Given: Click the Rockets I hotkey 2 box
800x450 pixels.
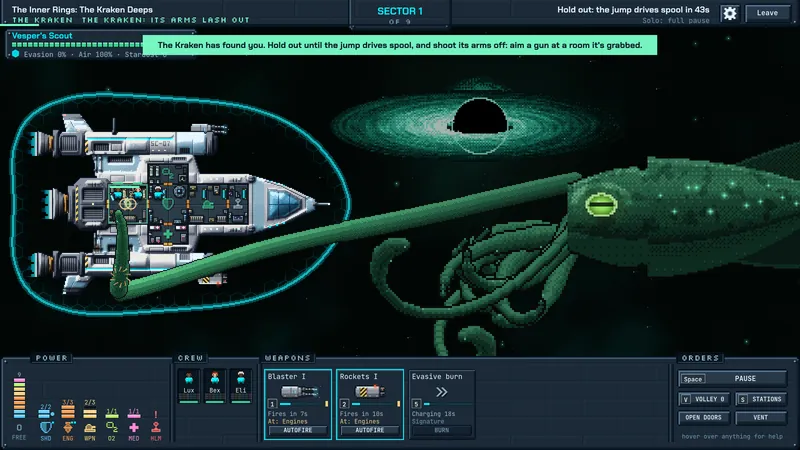Looking at the screenshot, I should [x=344, y=404].
